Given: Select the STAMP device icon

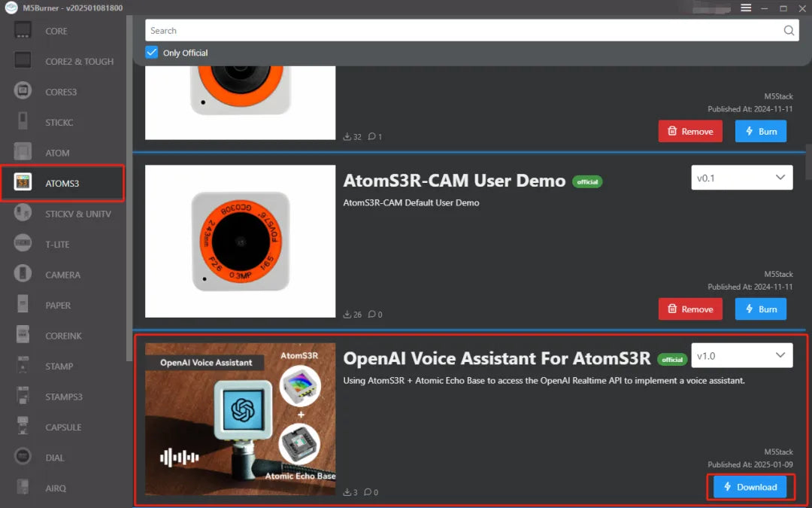Looking at the screenshot, I should pos(23,366).
